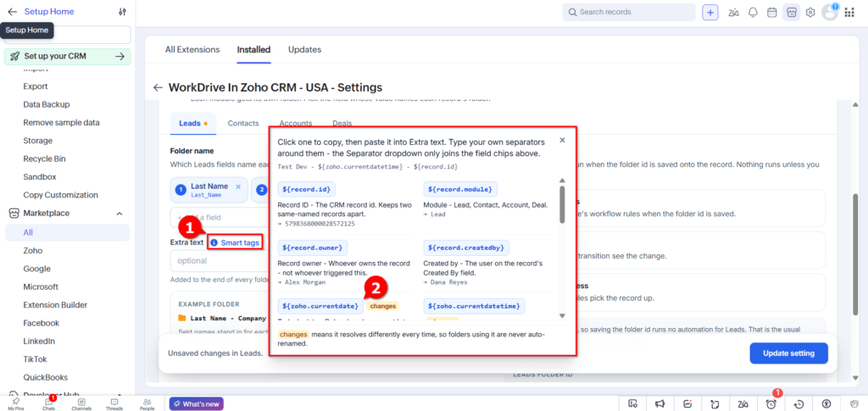Open Copy Customization in sidebar
The width and height of the screenshot is (868, 411).
61,195
